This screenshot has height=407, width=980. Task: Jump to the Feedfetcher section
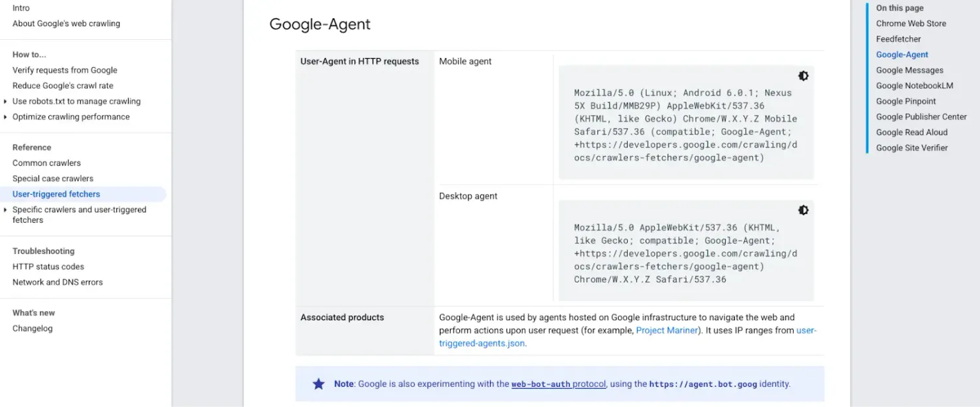[898, 39]
